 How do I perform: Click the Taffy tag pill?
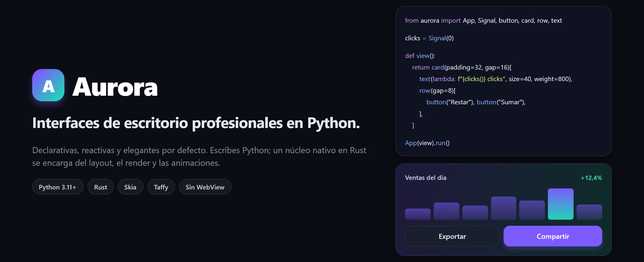pos(161,187)
